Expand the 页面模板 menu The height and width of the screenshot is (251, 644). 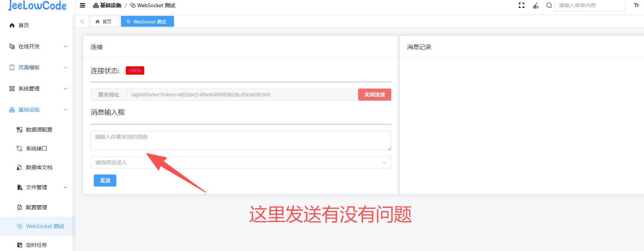coord(38,67)
